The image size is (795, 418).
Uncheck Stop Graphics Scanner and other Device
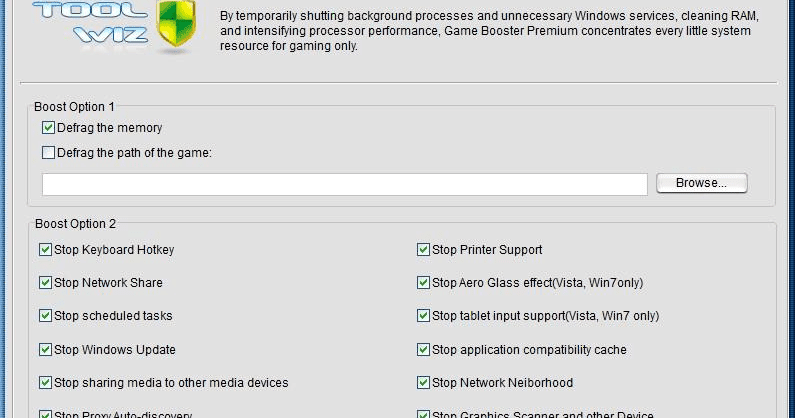[423, 414]
